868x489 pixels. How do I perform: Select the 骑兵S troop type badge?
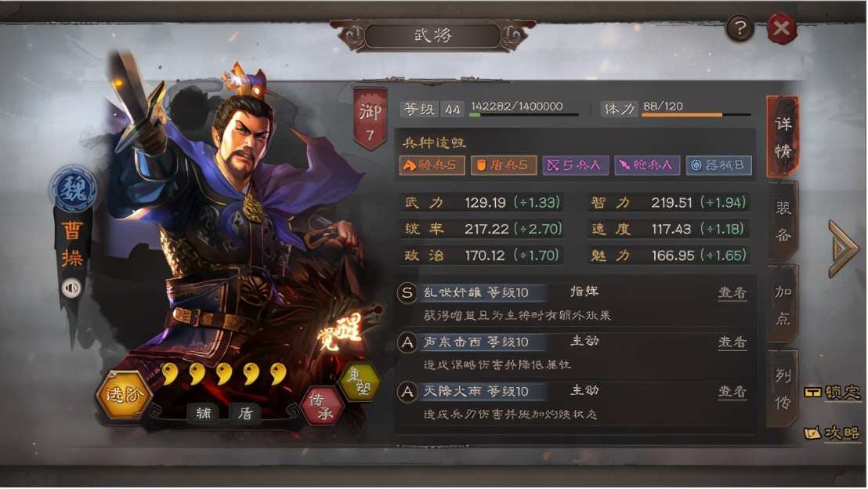(432, 165)
